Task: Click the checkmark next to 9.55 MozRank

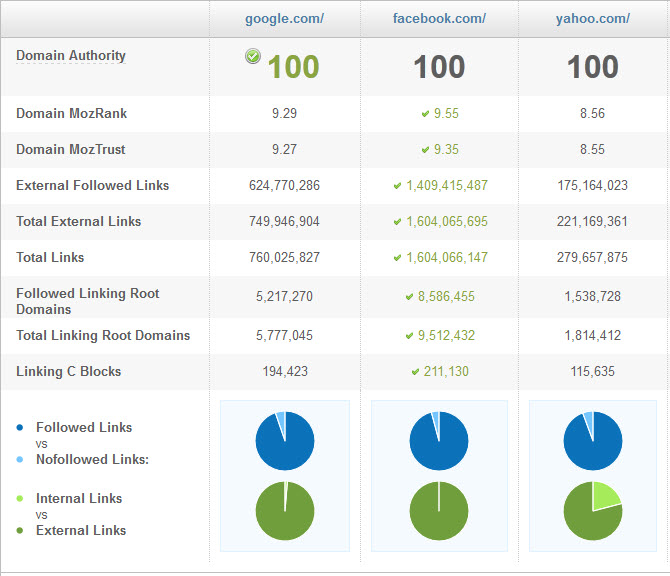Action: 425,114
